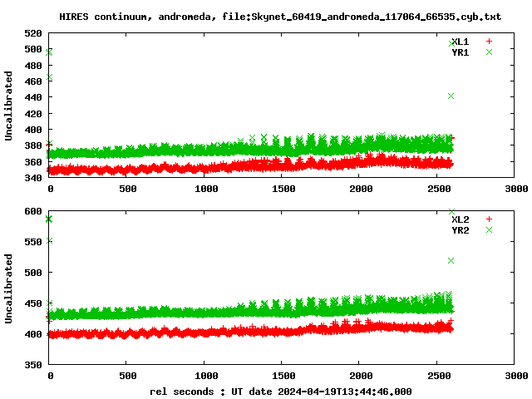
Task: Click the green cross marker beside YR2
Action: tap(489, 230)
